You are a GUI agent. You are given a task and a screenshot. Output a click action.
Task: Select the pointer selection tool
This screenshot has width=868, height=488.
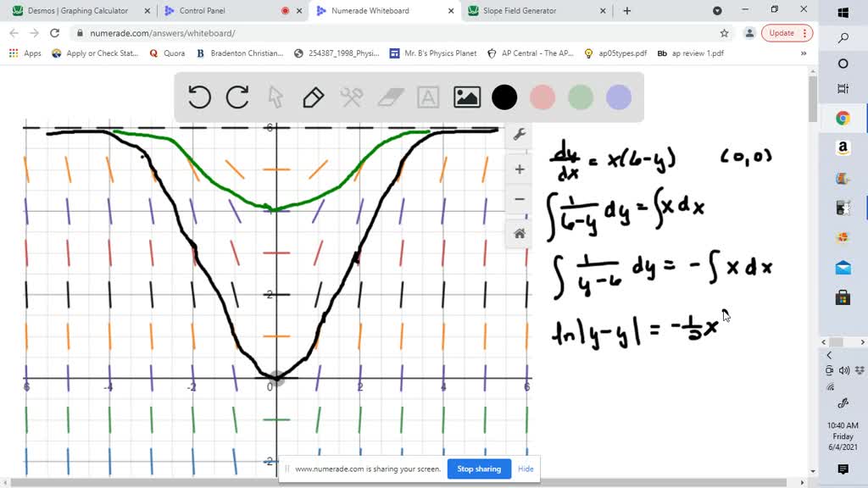275,97
